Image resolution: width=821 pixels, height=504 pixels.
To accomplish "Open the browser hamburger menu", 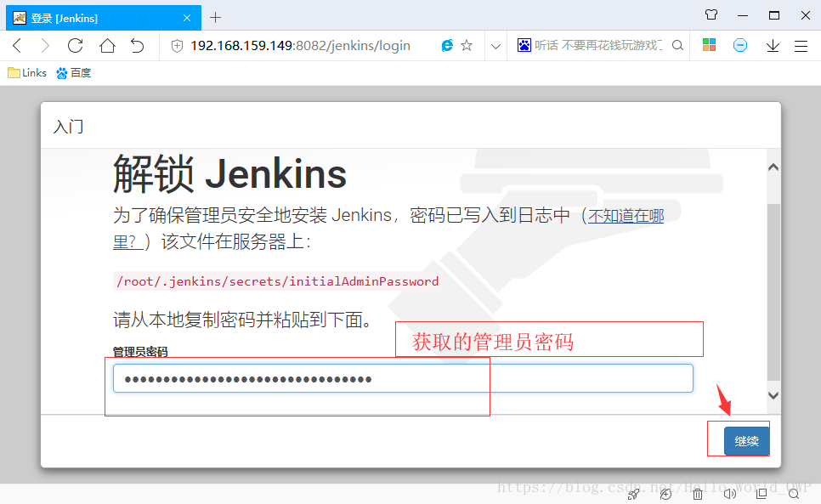I will [x=801, y=46].
